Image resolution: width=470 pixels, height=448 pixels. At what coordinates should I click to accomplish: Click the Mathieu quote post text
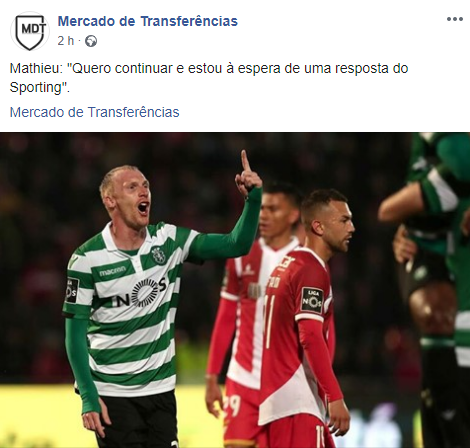click(x=209, y=78)
